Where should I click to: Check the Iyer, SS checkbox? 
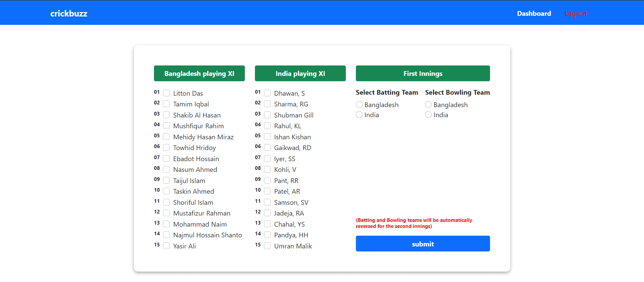(267, 158)
